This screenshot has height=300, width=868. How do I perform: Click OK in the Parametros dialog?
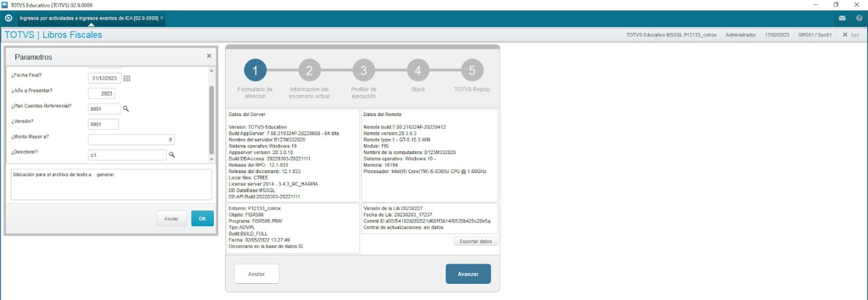point(202,219)
